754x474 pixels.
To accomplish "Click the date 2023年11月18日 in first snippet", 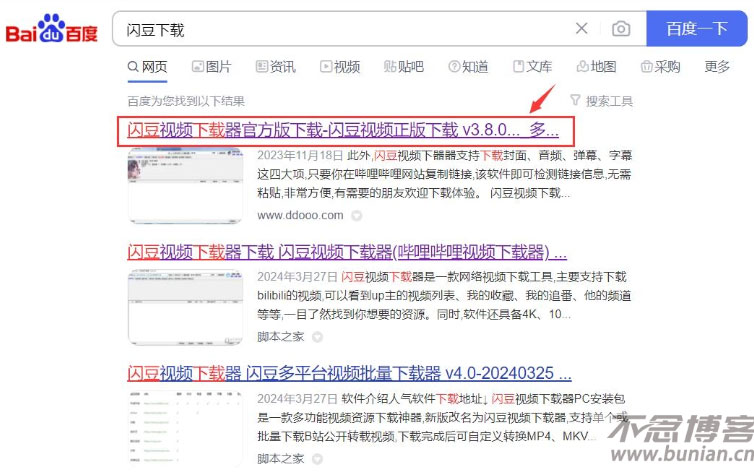I will (x=300, y=155).
